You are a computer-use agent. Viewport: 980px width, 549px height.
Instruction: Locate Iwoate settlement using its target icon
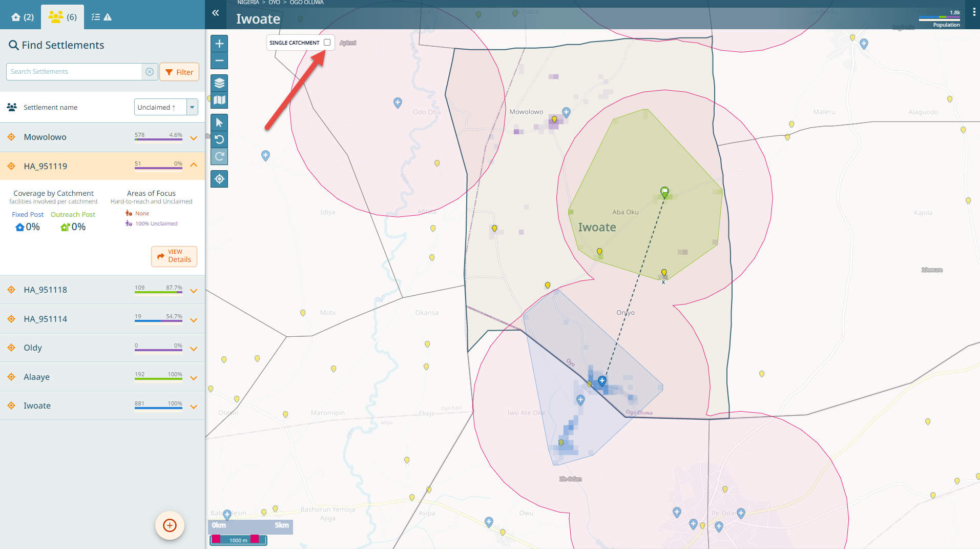tap(11, 405)
